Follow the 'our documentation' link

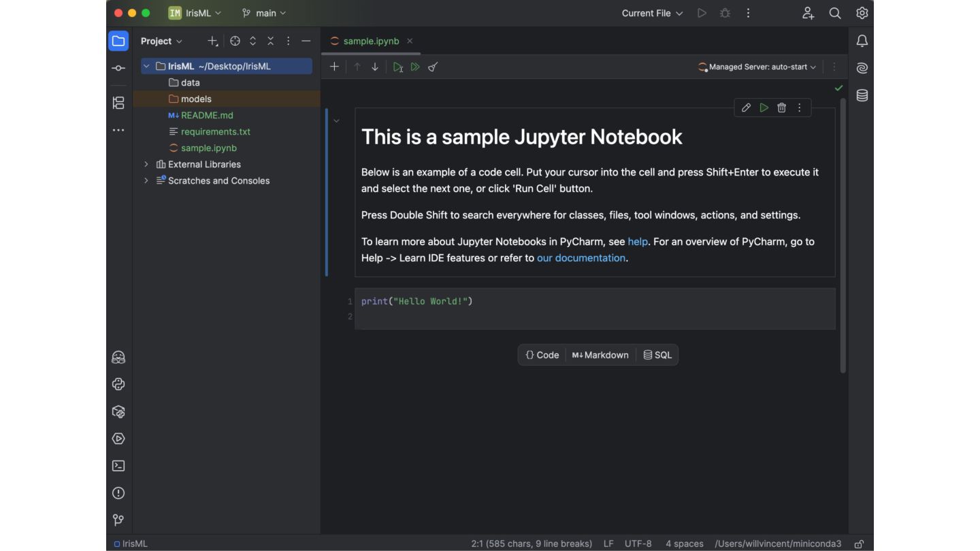click(x=581, y=258)
